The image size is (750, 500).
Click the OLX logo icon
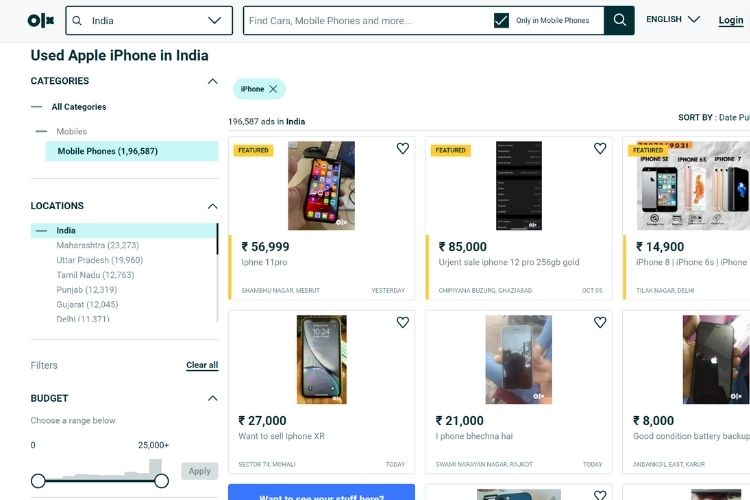click(x=40, y=20)
